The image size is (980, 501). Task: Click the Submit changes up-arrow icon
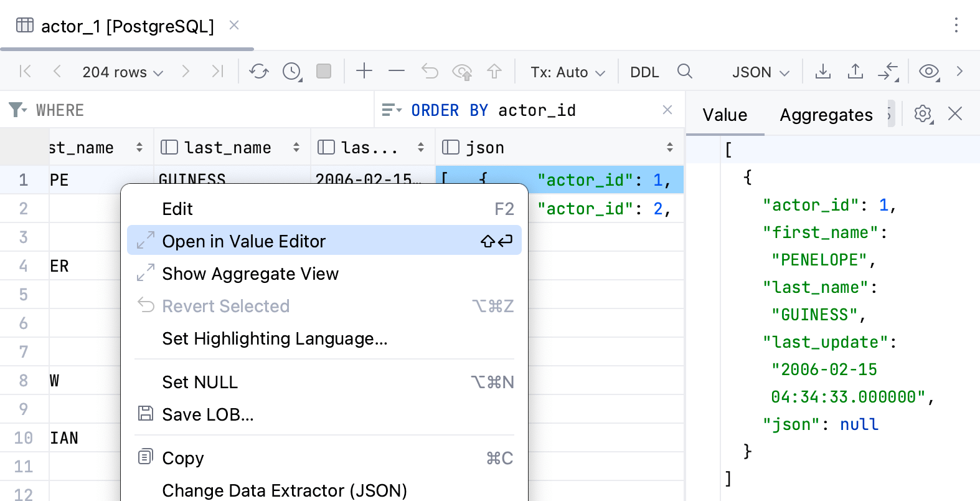pos(494,72)
